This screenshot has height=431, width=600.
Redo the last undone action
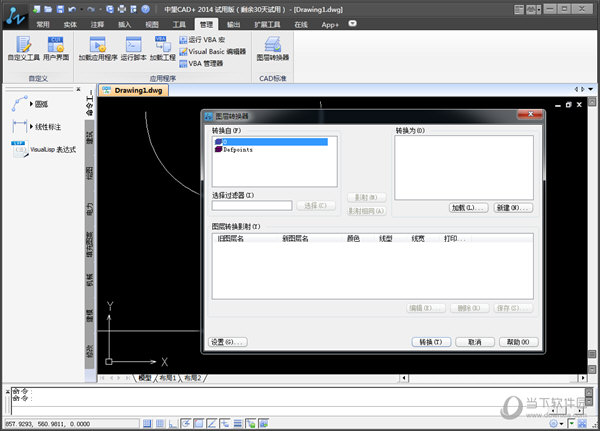pyautogui.click(x=91, y=9)
